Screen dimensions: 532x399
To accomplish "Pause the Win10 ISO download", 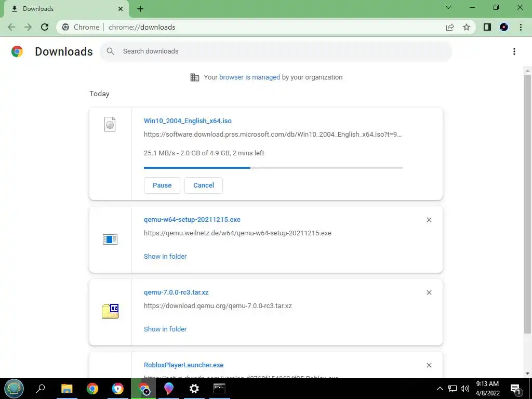I will coord(162,185).
